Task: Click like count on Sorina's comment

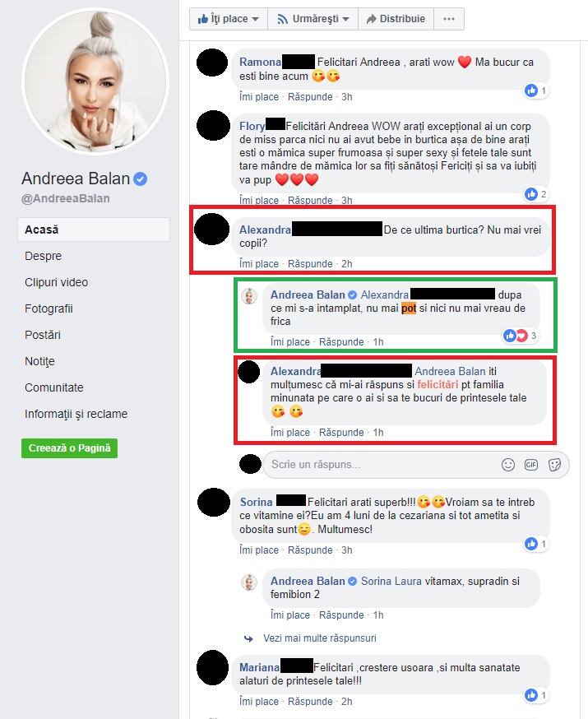Action: click(x=535, y=544)
